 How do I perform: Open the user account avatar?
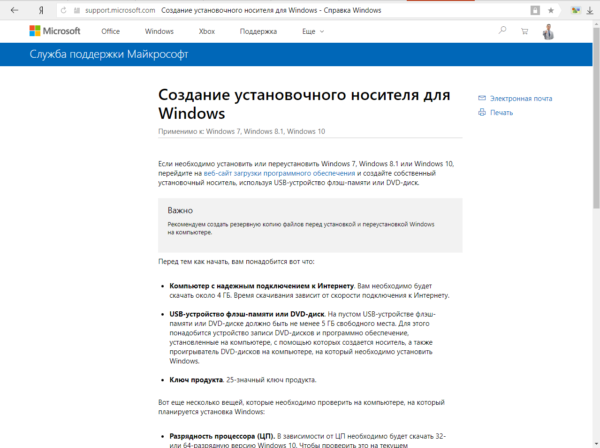coord(548,32)
